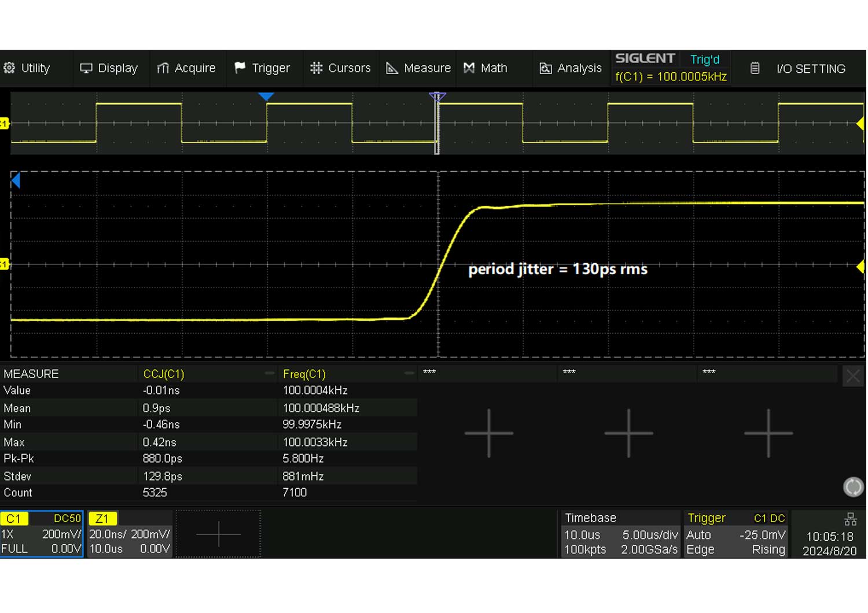Click the network status icon
This screenshot has height=613, width=868.
pyautogui.click(x=850, y=519)
